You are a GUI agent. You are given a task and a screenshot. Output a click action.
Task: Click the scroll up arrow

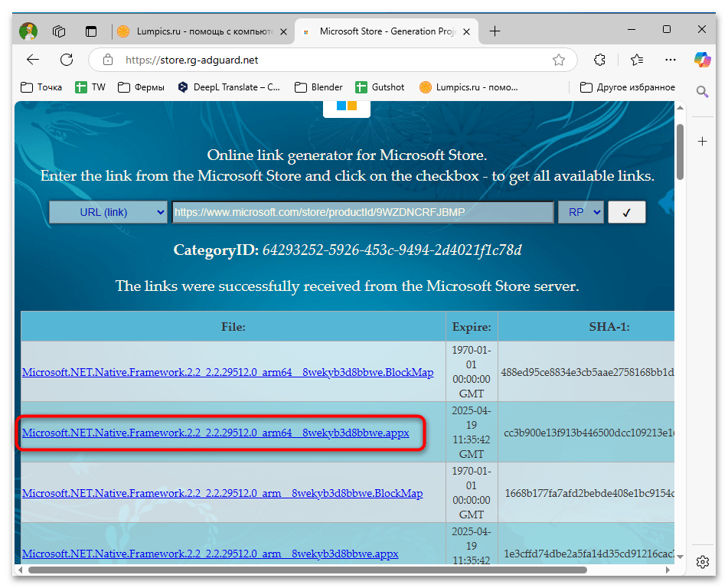click(681, 107)
